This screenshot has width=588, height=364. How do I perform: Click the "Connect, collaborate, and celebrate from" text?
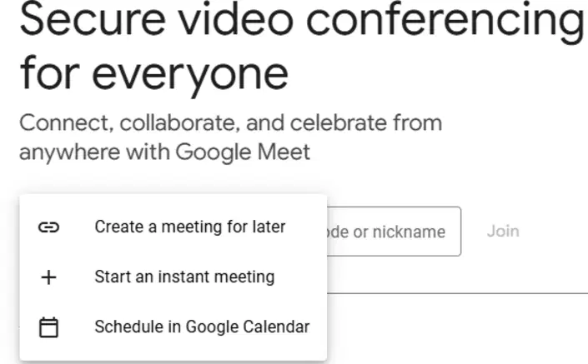tap(231, 123)
